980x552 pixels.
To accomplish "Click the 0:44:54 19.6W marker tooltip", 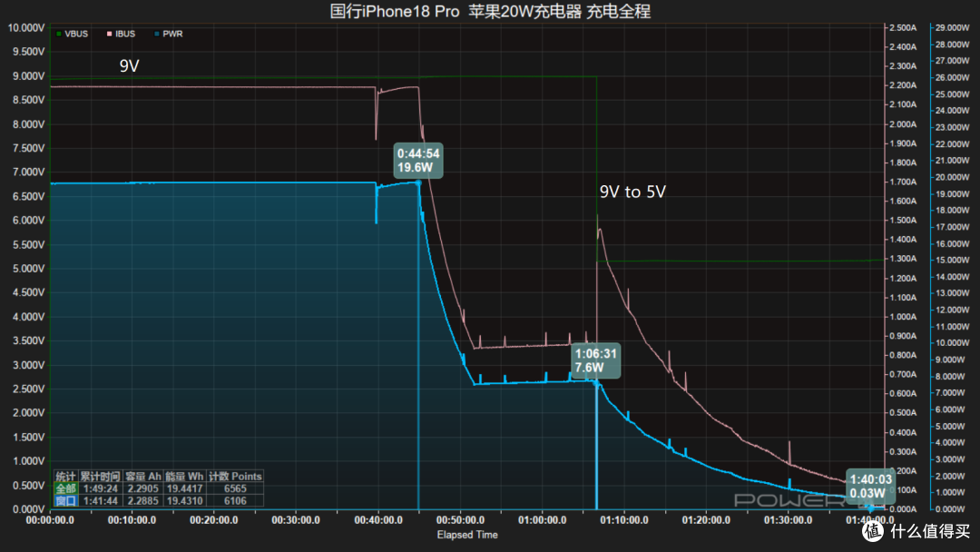I will pyautogui.click(x=418, y=161).
